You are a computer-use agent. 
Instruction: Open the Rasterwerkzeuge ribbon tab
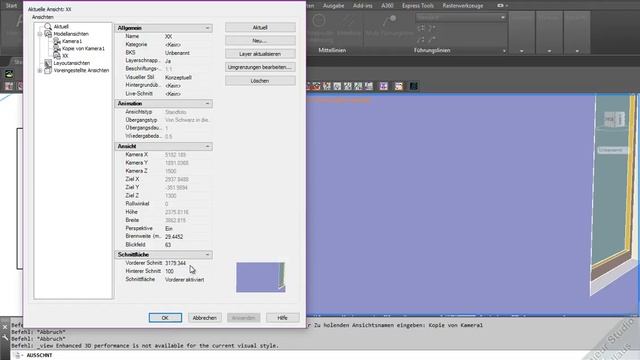[462, 6]
